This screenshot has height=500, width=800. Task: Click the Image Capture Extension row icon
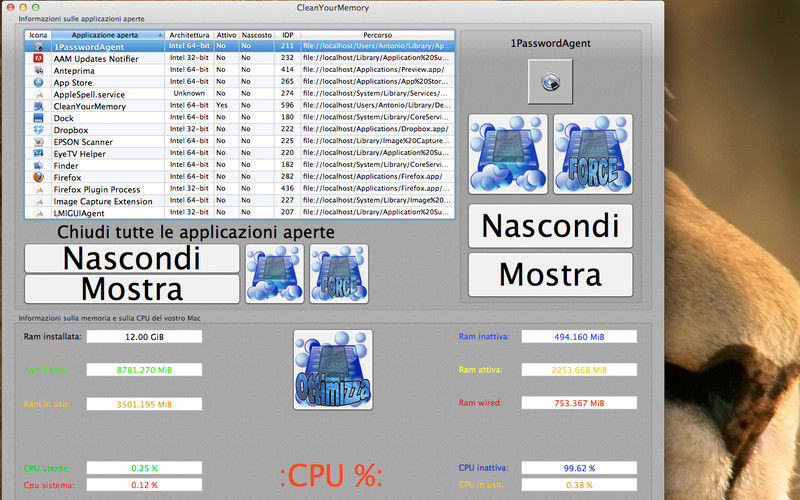point(38,201)
